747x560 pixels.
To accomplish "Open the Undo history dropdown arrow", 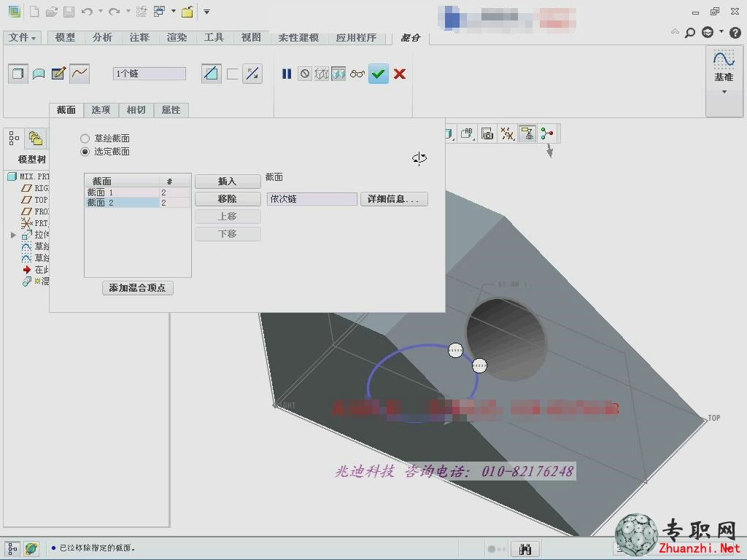I will pos(101,11).
